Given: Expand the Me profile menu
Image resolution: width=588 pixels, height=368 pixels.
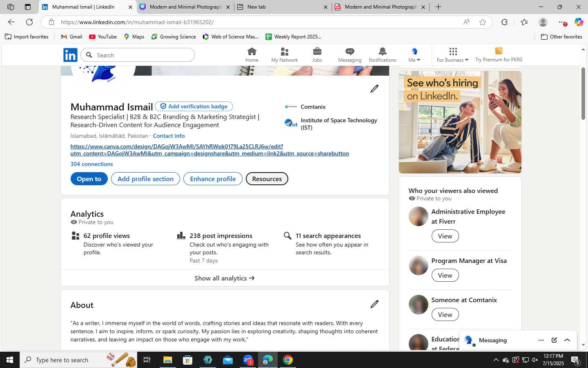Looking at the screenshot, I should point(414,55).
